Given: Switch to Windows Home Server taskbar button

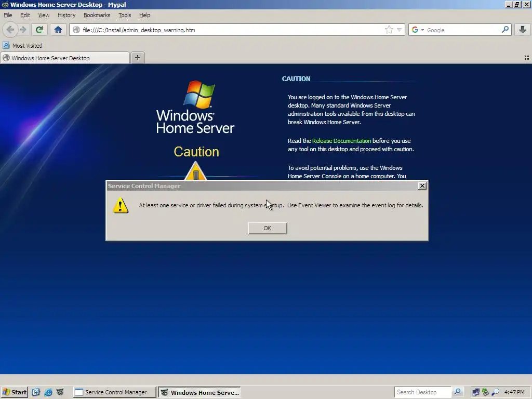Looking at the screenshot, I should pos(200,392).
